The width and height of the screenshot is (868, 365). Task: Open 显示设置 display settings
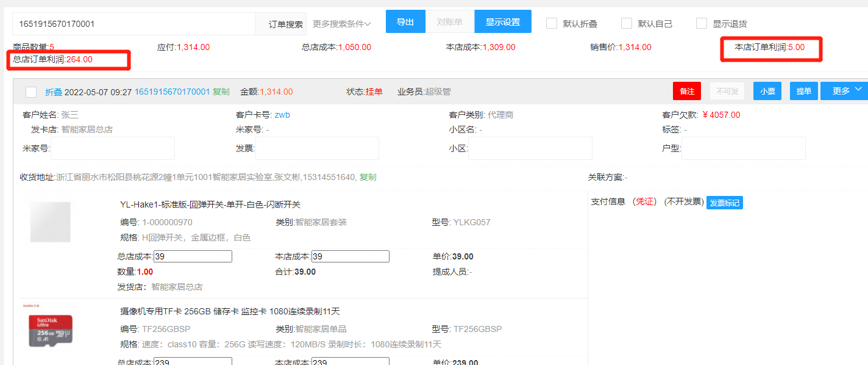pos(503,22)
